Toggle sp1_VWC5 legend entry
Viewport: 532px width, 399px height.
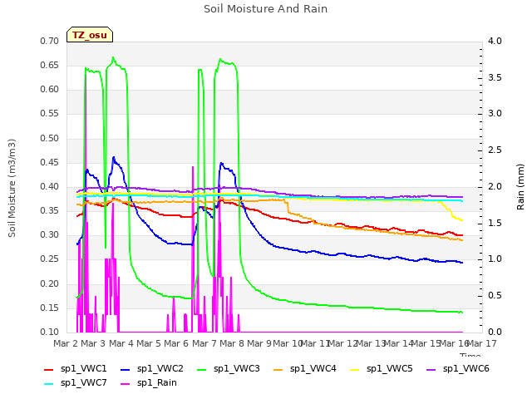382,368
